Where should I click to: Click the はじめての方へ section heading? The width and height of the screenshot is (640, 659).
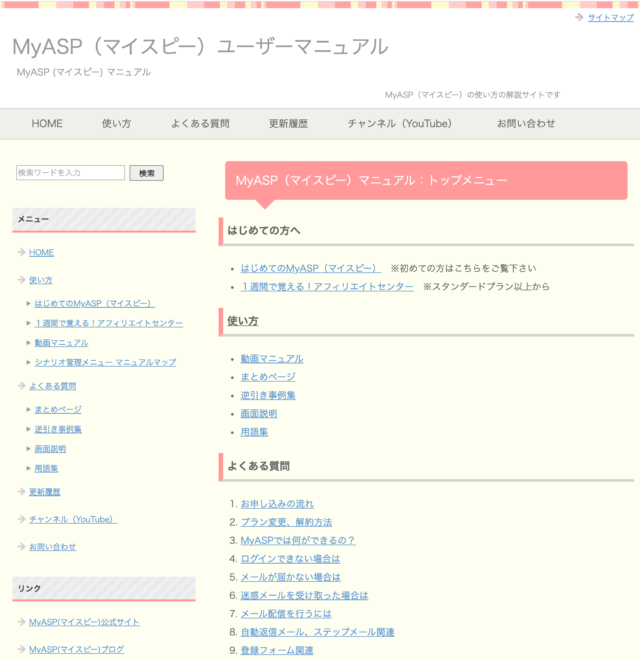point(263,231)
